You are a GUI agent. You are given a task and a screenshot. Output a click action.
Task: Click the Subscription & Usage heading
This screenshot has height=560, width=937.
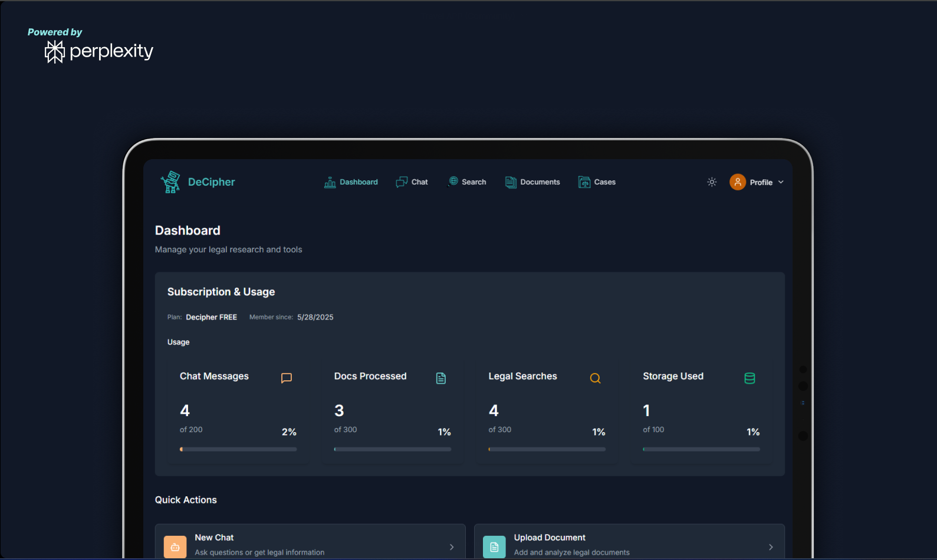221,292
